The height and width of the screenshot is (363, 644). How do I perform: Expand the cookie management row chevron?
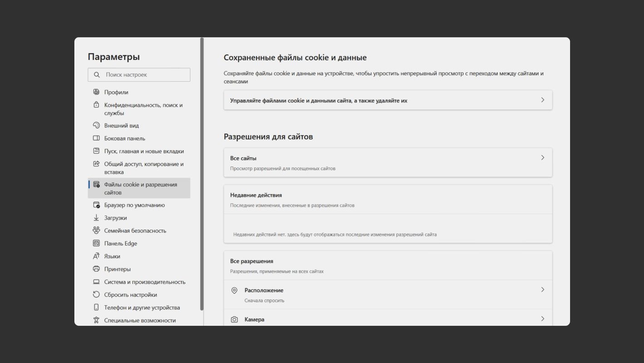(542, 100)
